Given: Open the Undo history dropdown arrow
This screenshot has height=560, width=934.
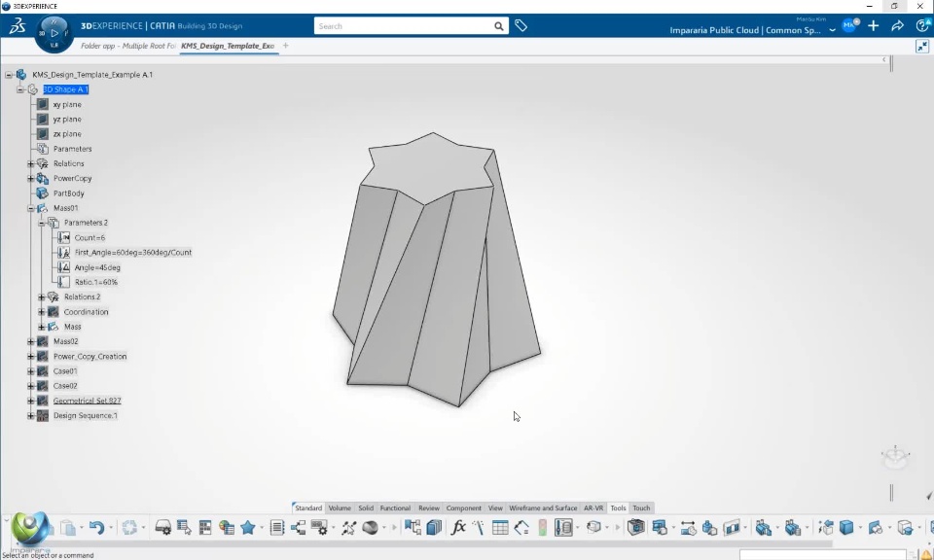Looking at the screenshot, I should (x=111, y=527).
